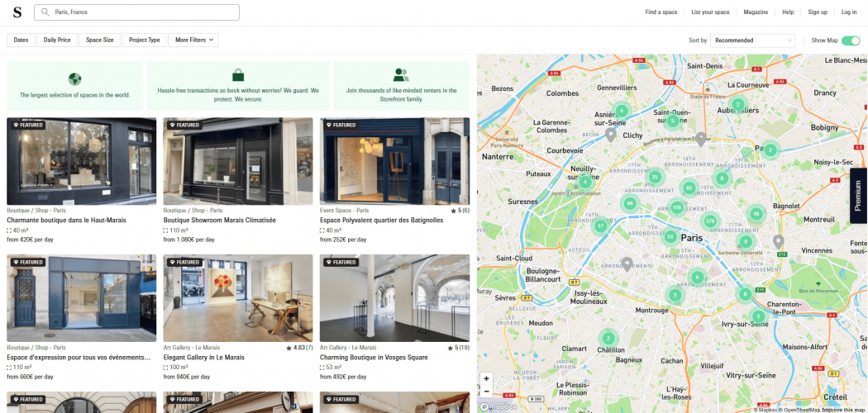868x413 pixels.
Task: Click the Storefront S logo
Action: 17,12
